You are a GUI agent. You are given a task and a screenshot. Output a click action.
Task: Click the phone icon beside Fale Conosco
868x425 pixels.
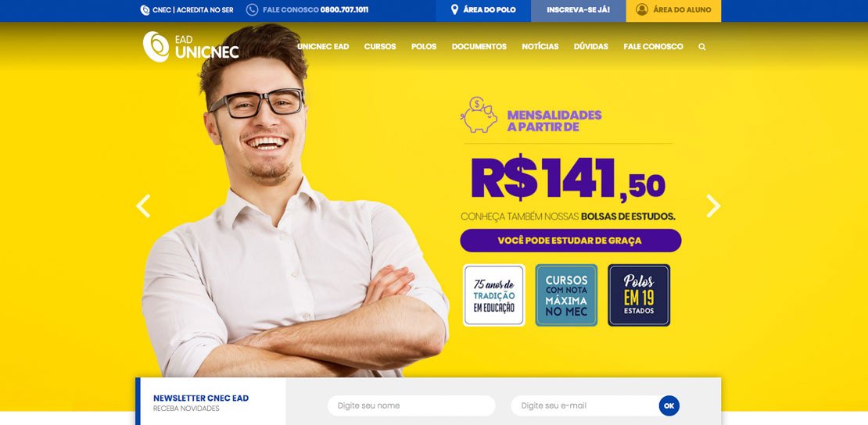[x=252, y=10]
